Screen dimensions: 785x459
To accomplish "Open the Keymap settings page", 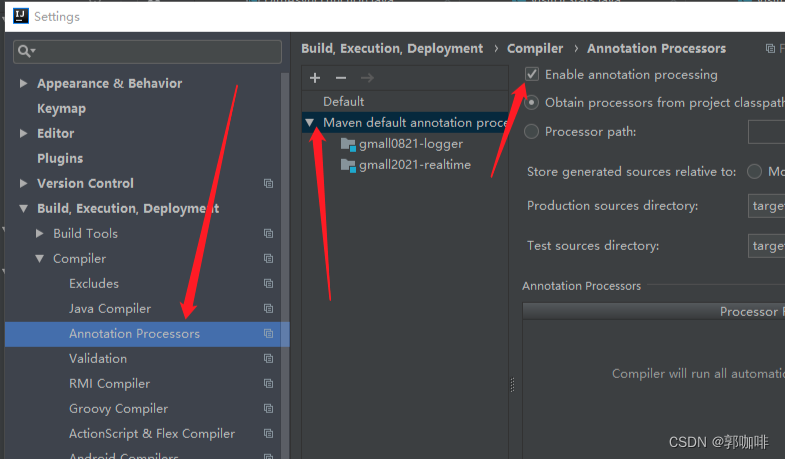I will [x=61, y=109].
